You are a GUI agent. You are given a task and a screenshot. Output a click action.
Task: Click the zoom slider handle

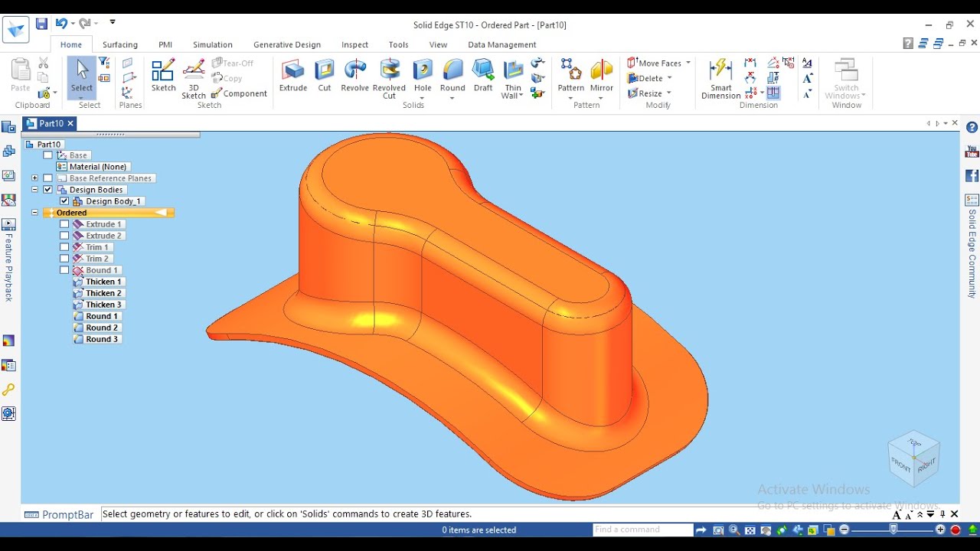point(893,530)
